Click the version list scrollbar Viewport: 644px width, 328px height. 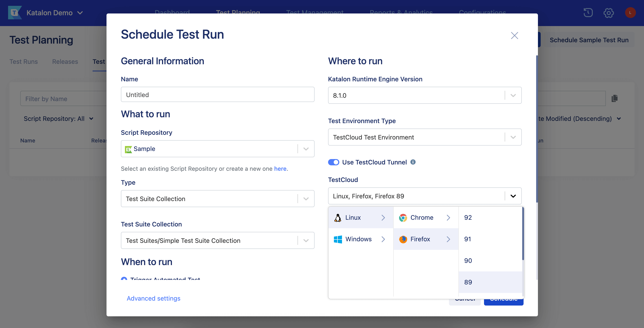523,234
